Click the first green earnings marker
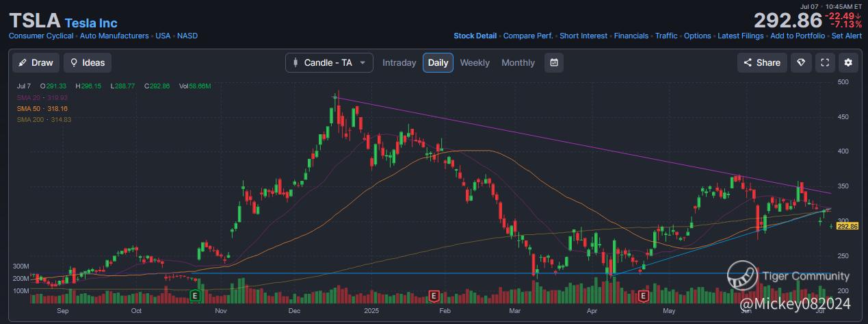 point(195,295)
